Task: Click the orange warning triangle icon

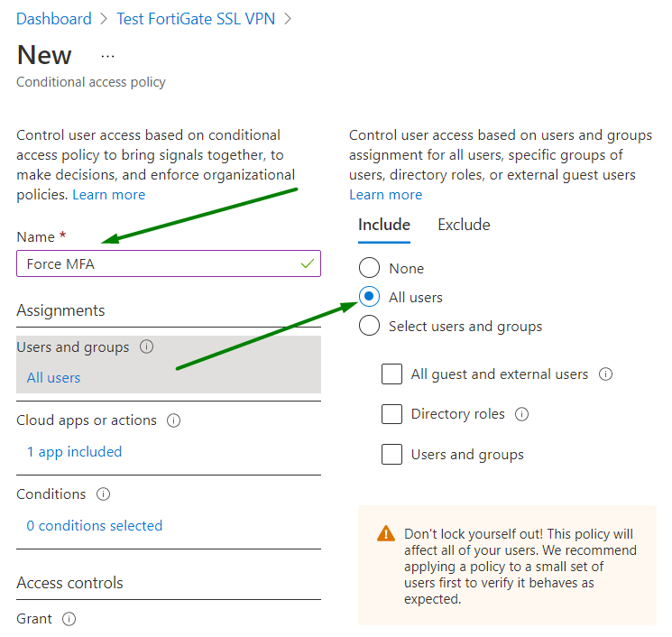Action: point(386,533)
